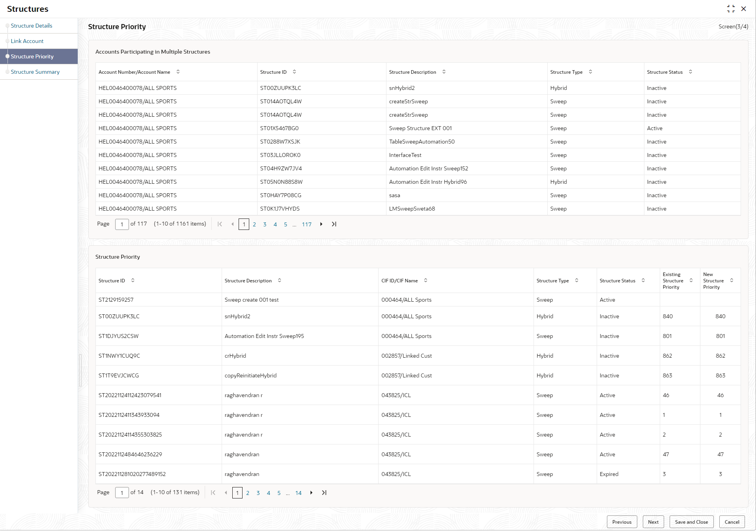
Task: Click the Next button
Action: (x=653, y=522)
